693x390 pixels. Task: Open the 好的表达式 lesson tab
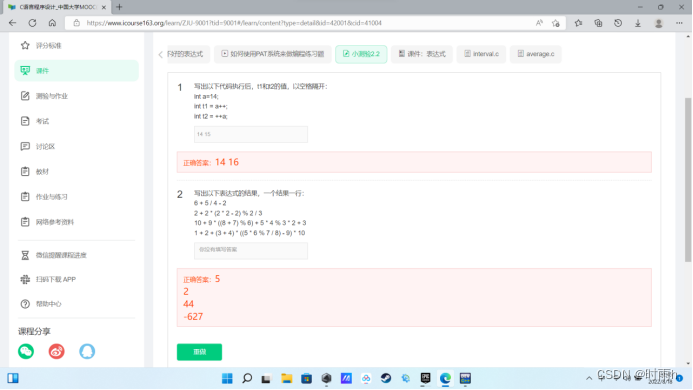(188, 54)
